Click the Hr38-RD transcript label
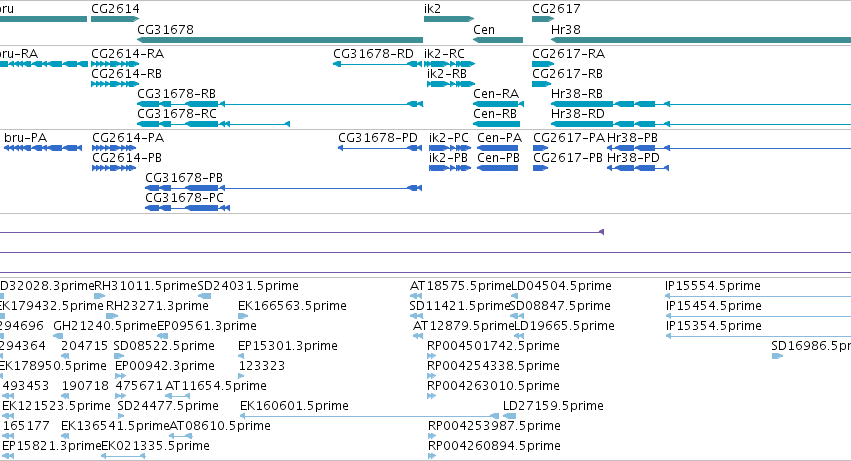 pyautogui.click(x=577, y=113)
